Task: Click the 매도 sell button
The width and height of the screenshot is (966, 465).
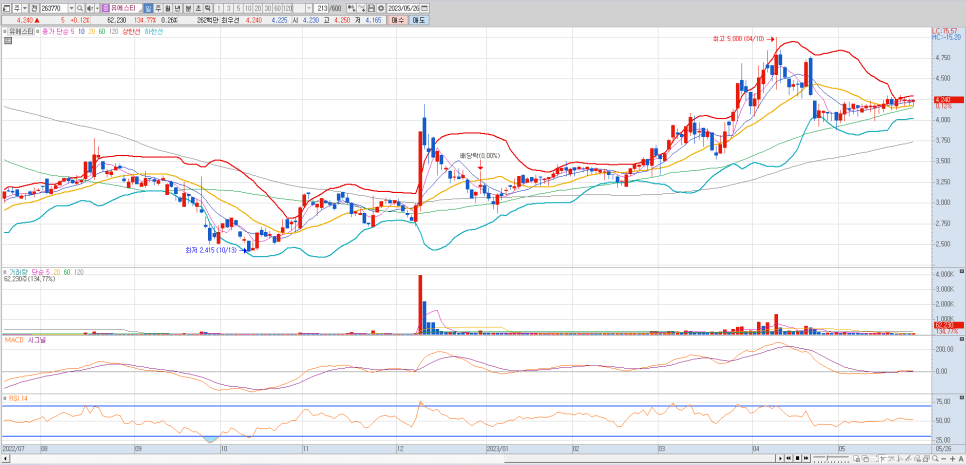Action: click(419, 20)
